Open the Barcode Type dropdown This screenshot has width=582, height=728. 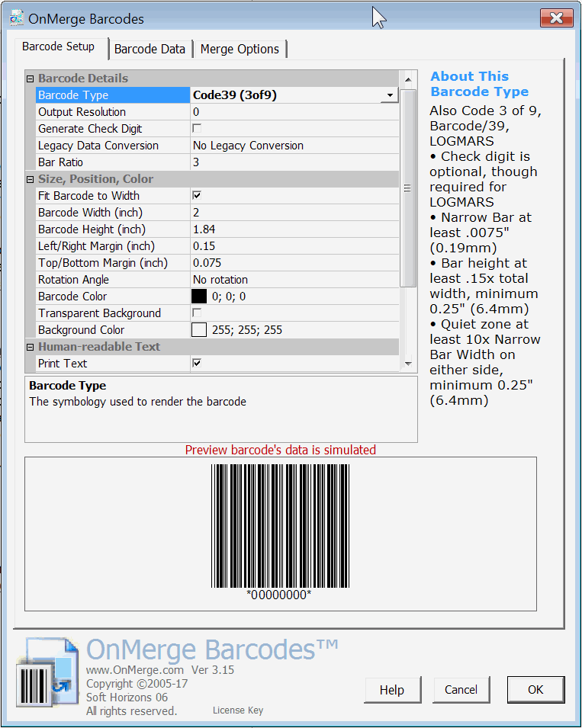(389, 95)
